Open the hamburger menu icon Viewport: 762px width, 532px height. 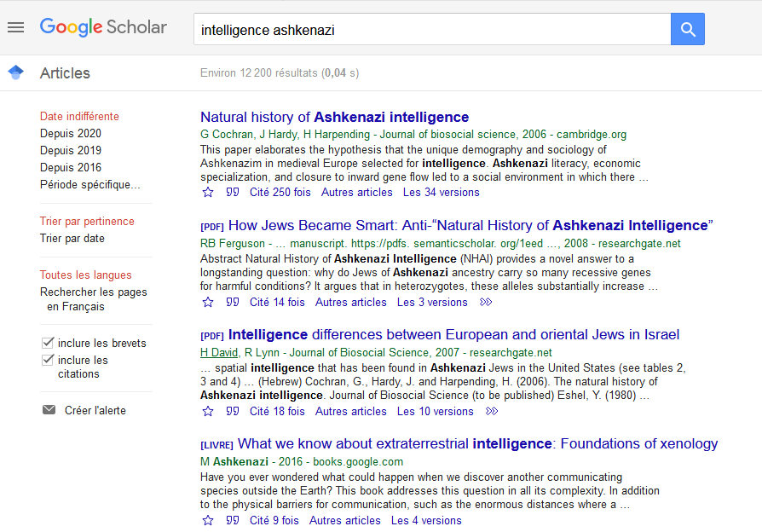click(x=15, y=27)
